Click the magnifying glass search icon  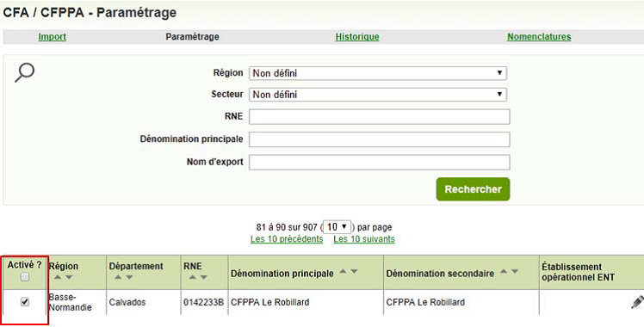click(x=25, y=72)
